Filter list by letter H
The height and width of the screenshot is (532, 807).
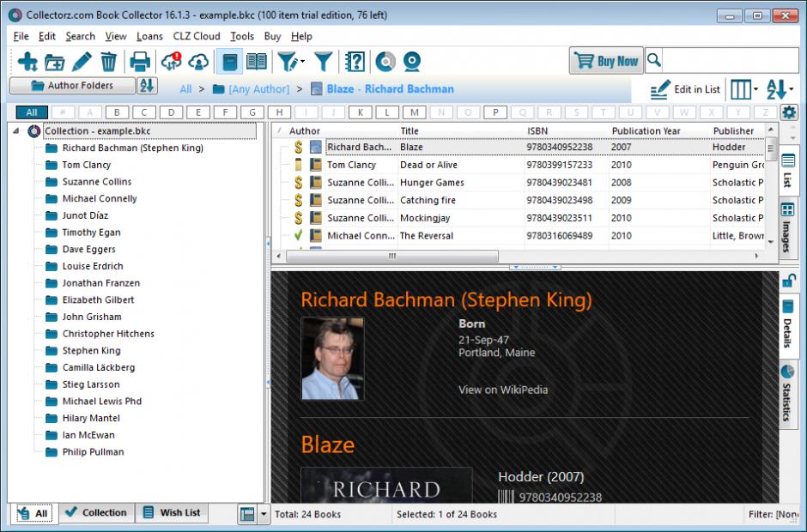pyautogui.click(x=279, y=112)
